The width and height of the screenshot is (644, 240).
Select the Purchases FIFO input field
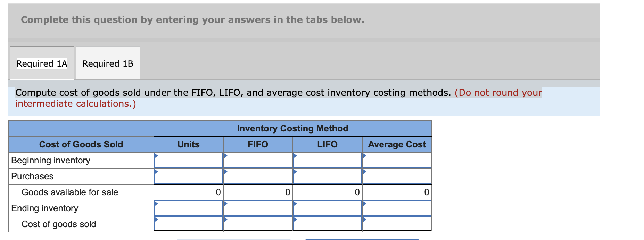pyautogui.click(x=258, y=176)
